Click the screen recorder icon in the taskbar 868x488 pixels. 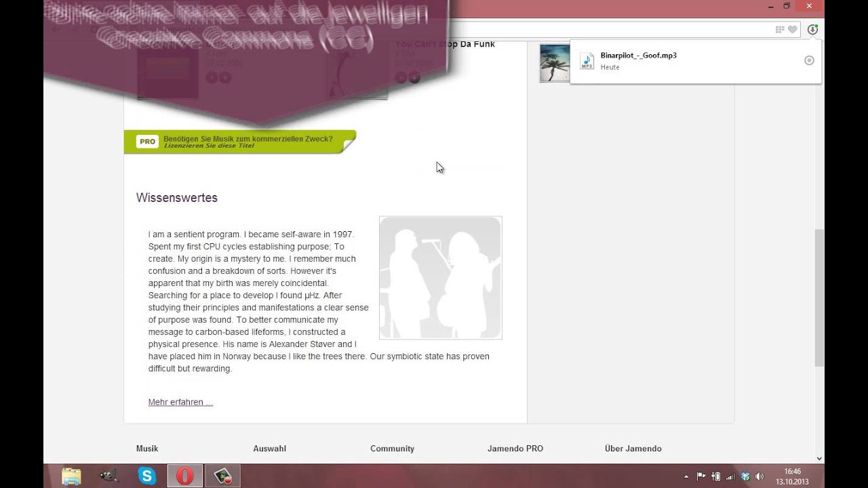click(x=222, y=476)
